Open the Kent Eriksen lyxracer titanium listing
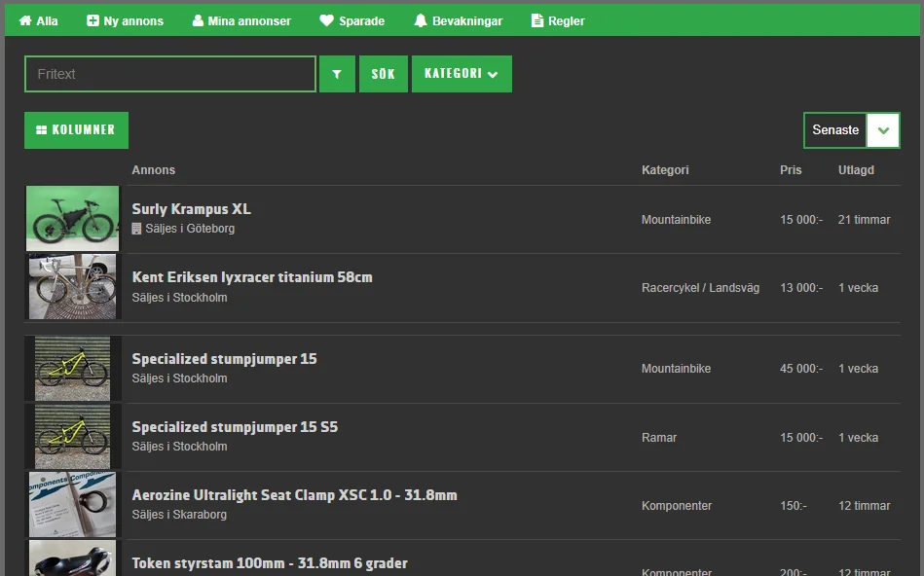 pos(252,277)
